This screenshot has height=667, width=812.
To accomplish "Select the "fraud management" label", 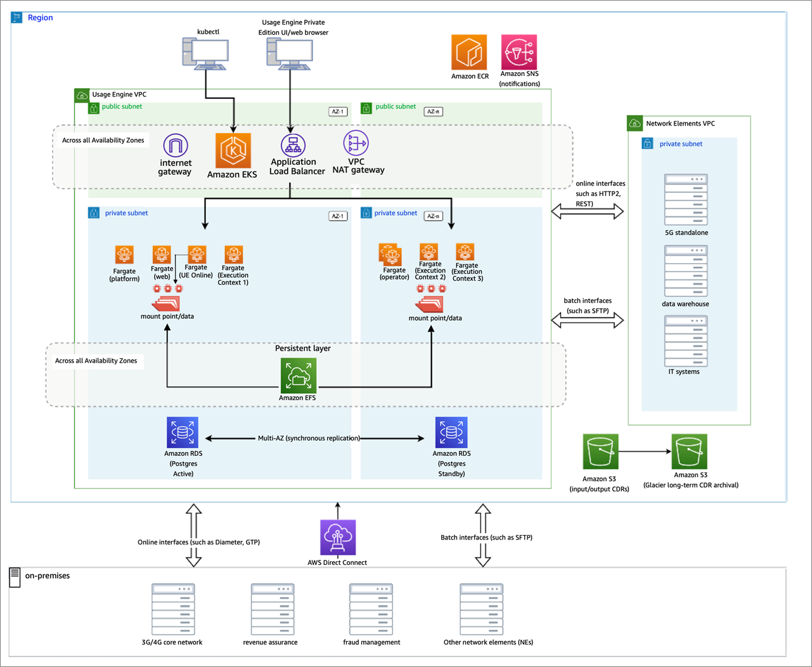I will 372,642.
